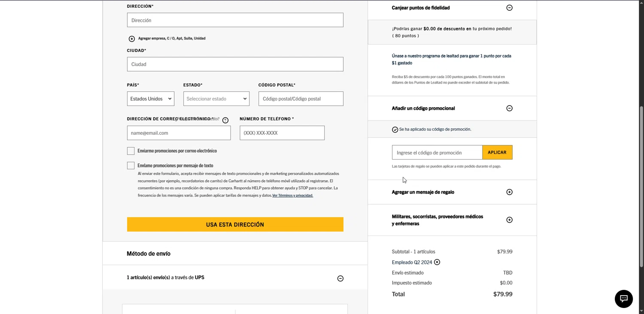The height and width of the screenshot is (314, 644).
Task: Focus the Código postal field
Action: (x=301, y=99)
